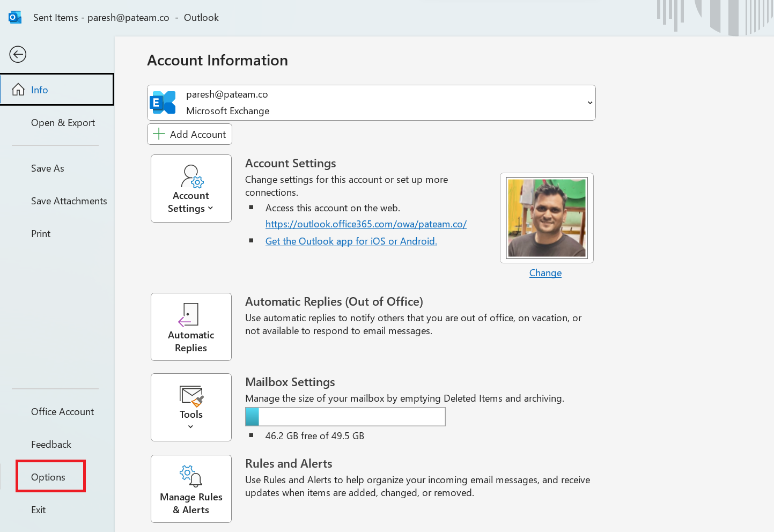Click the Outlook logo in title bar
The image size is (774, 532).
tap(15, 17)
